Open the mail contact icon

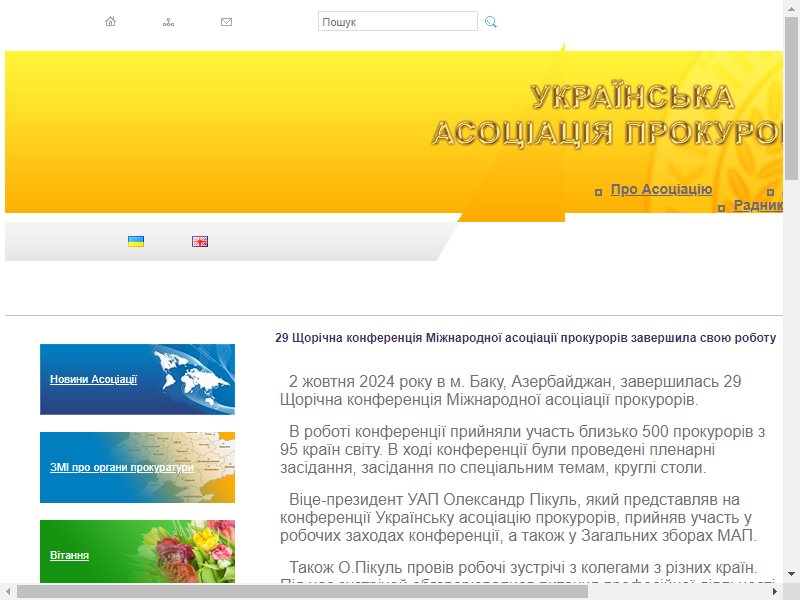[x=226, y=22]
